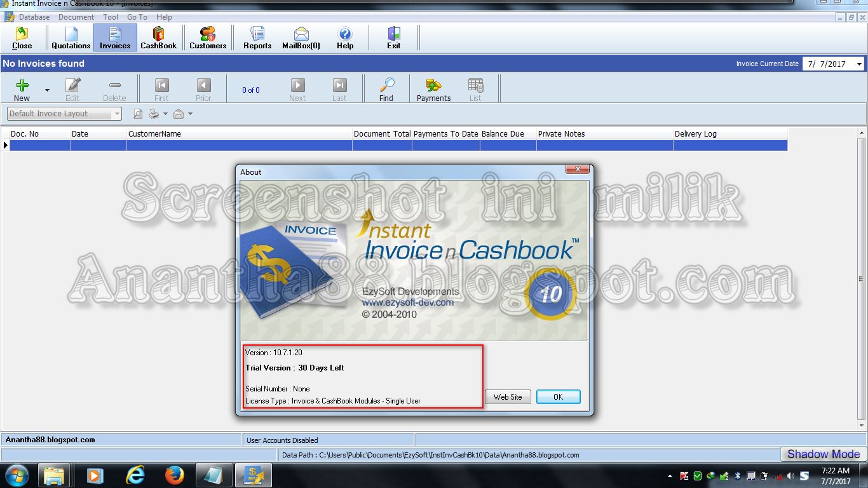Go to Next invoice record

(297, 90)
